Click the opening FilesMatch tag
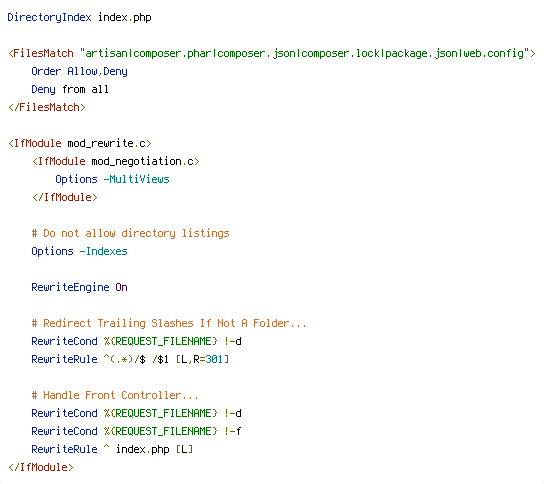The height and width of the screenshot is (484, 544). [x=272, y=53]
